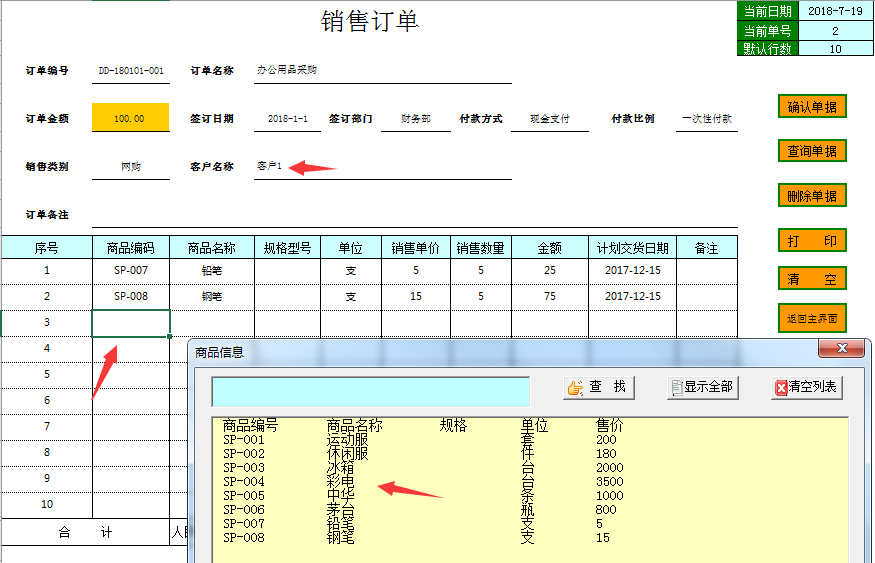The width and height of the screenshot is (875, 563).
Task: Click the 当前日期 value 2018-7-19
Action: tap(835, 11)
